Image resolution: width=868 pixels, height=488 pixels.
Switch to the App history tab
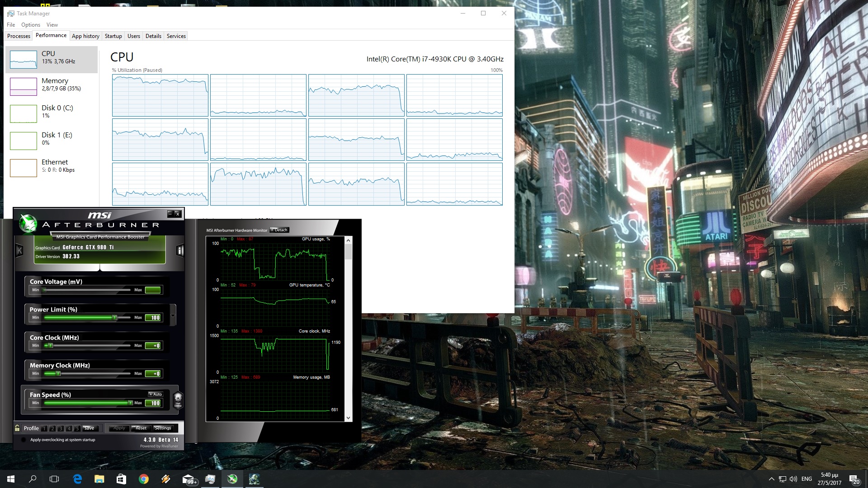[85, 36]
